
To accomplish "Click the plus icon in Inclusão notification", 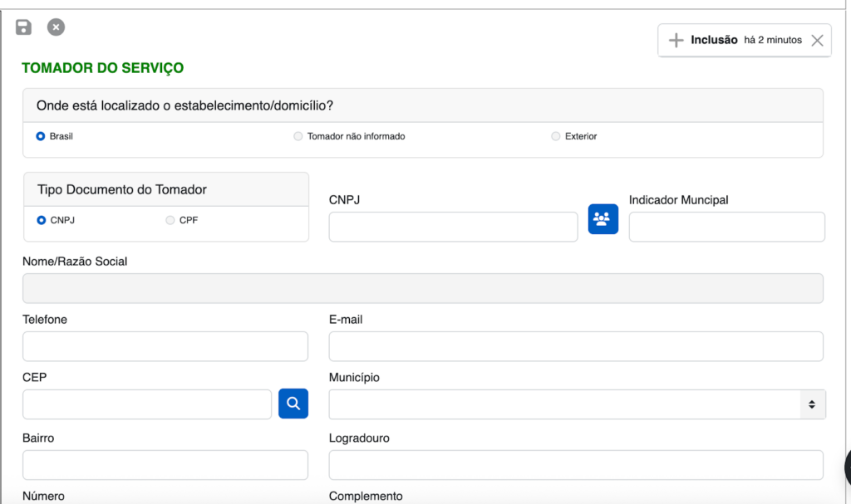I will pyautogui.click(x=676, y=40).
